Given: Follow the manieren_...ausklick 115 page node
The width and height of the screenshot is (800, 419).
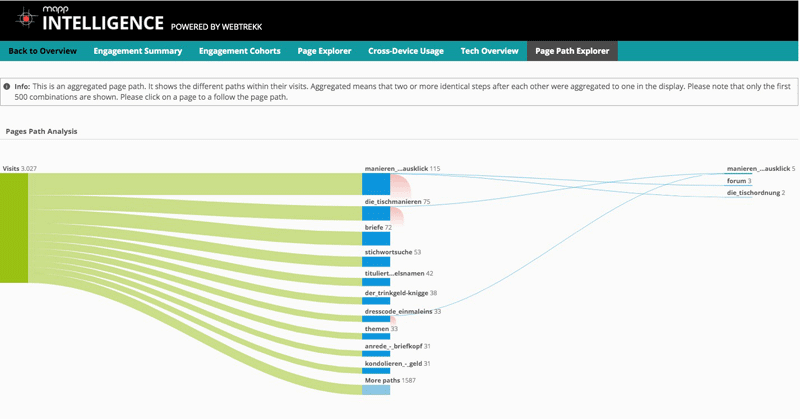Looking at the screenshot, I should click(x=376, y=184).
